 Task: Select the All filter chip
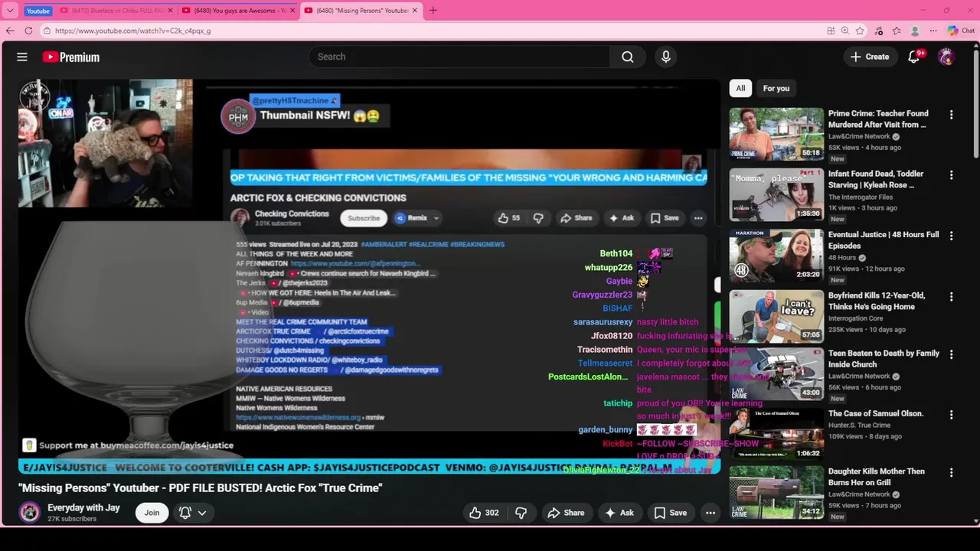pos(740,88)
